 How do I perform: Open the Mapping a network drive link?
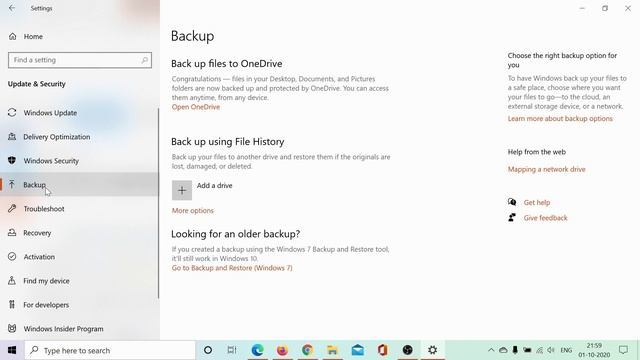pos(547,169)
